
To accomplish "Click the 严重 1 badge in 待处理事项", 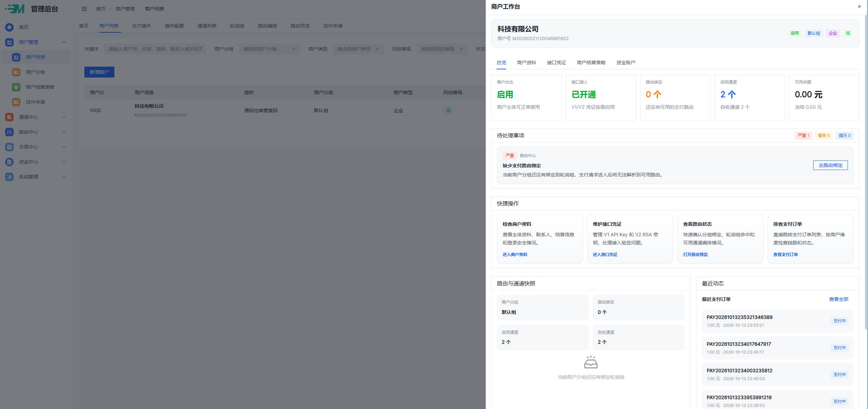I will pos(803,136).
